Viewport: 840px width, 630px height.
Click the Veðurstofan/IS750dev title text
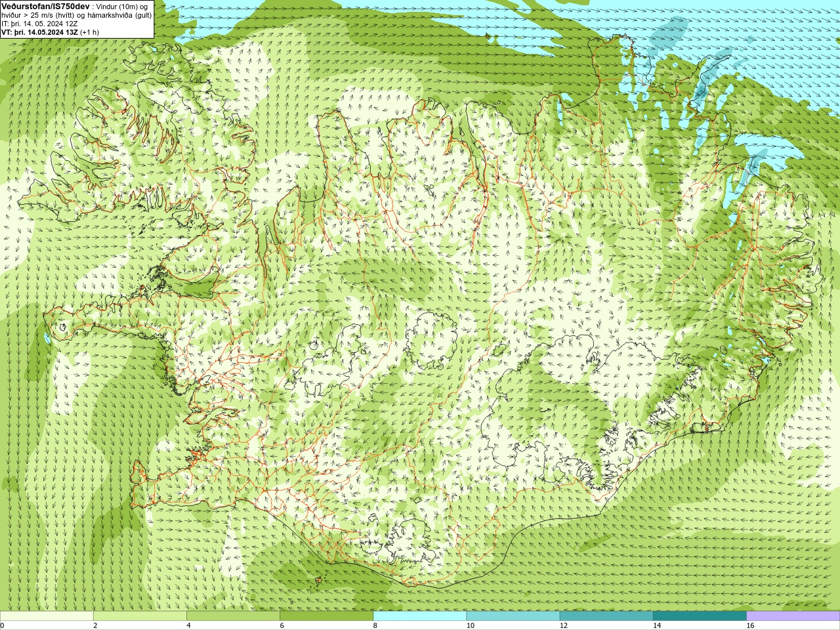point(46,6)
